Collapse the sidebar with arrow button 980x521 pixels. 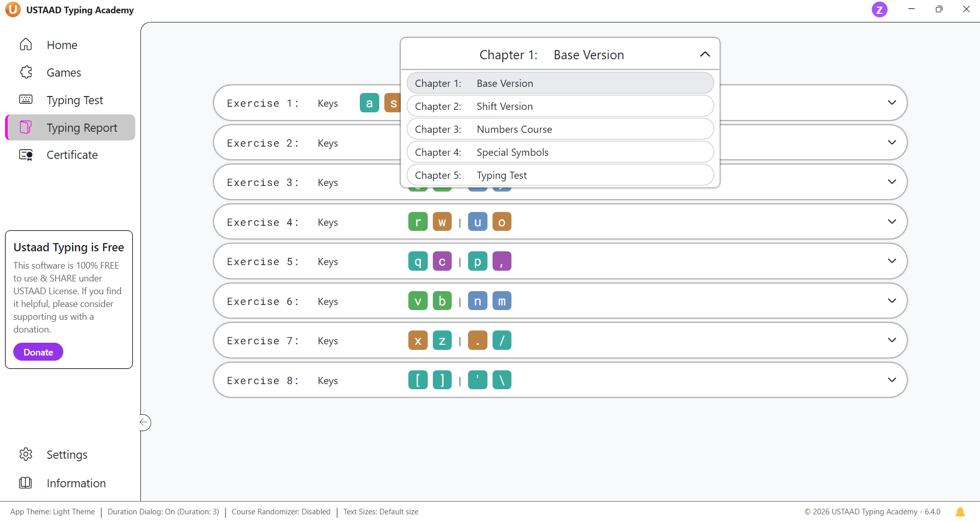pyautogui.click(x=144, y=422)
